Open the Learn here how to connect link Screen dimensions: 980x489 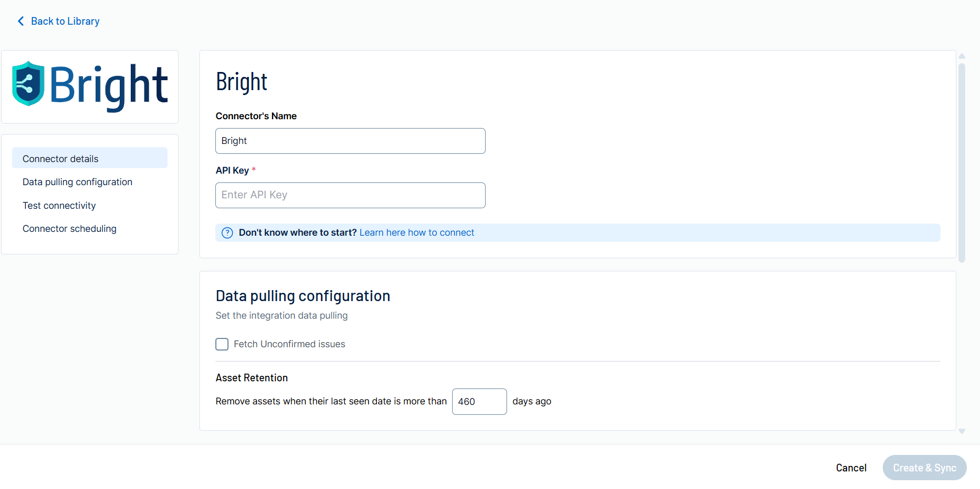[417, 233]
